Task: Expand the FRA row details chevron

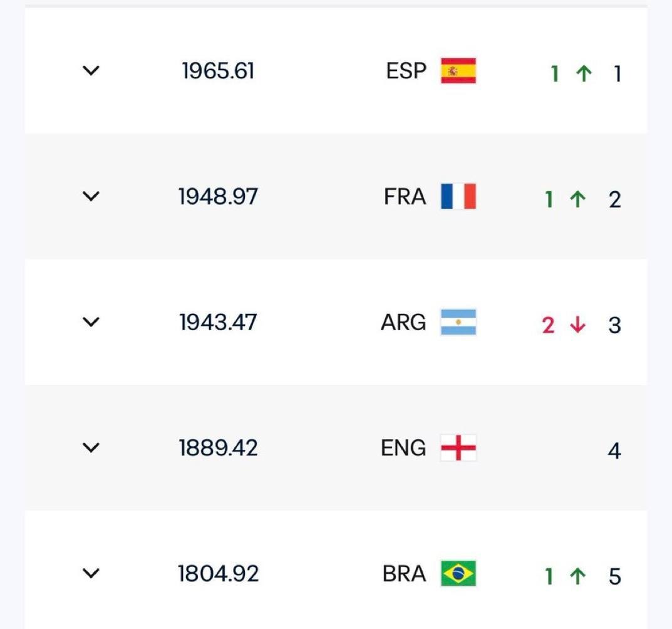Action: coord(91,196)
